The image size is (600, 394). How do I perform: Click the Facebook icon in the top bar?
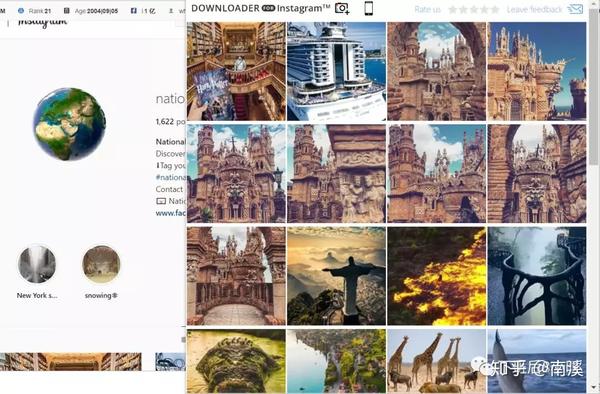[x=134, y=11]
